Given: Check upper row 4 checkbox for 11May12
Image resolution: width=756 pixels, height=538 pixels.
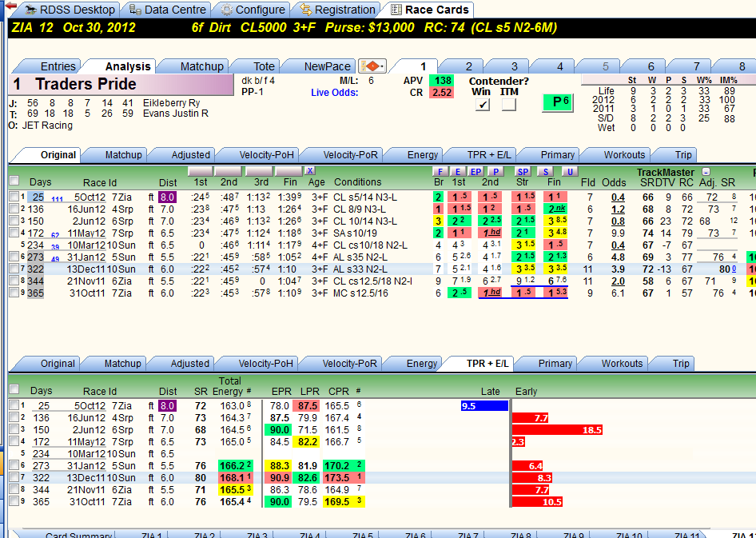Looking at the screenshot, I should pos(14,233).
